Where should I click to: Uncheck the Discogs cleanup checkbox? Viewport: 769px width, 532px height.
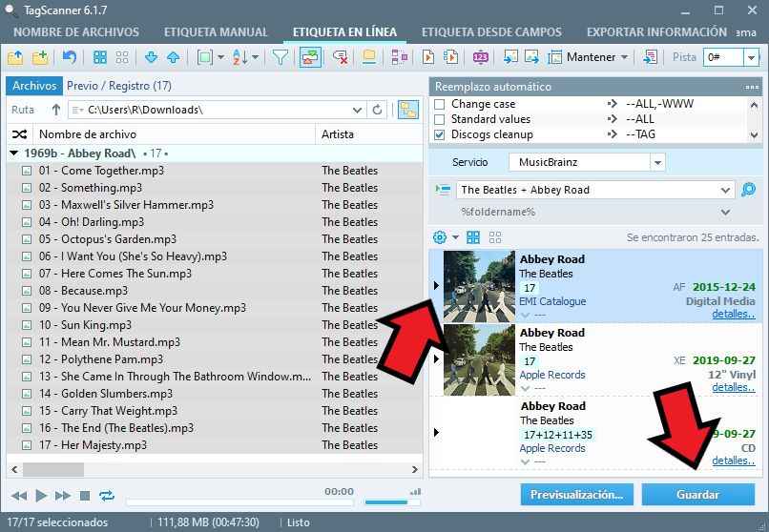click(440, 134)
